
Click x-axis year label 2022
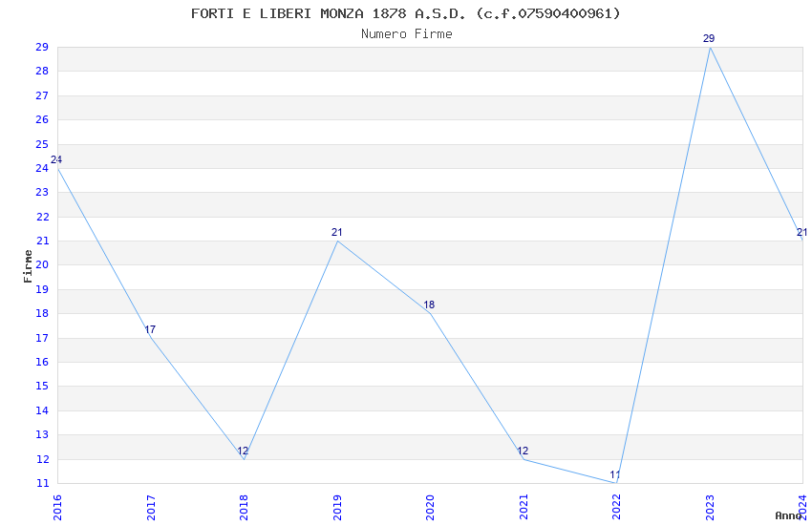(617, 508)
